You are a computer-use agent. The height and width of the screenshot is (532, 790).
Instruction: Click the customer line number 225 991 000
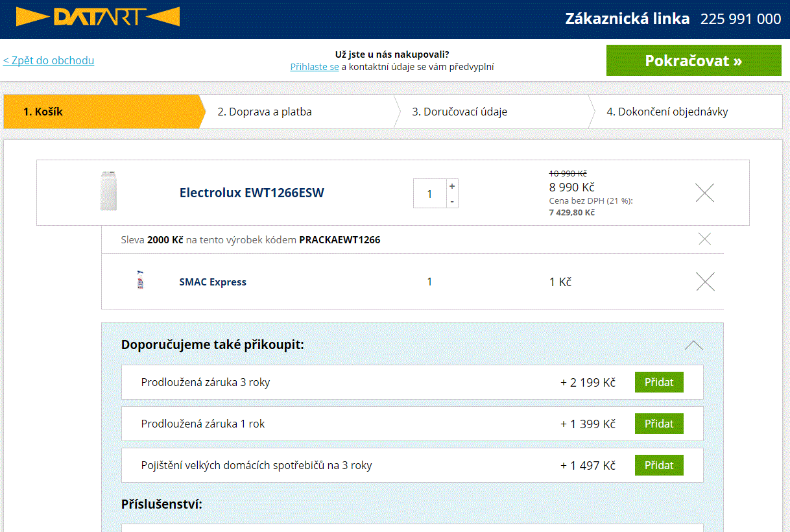point(741,19)
